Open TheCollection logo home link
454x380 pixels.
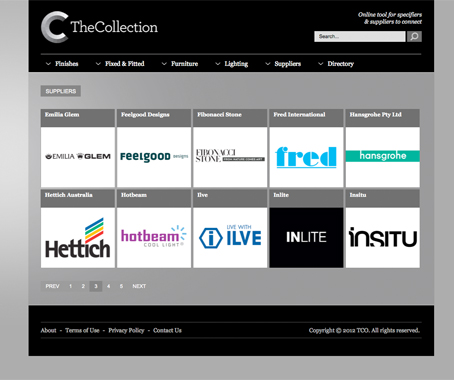[x=99, y=27]
